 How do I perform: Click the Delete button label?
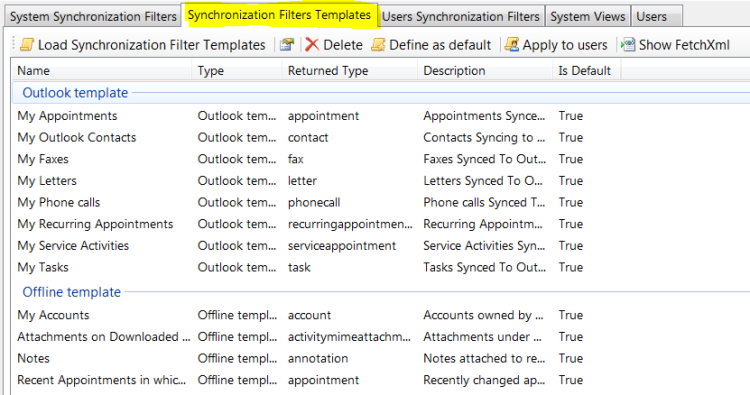[x=343, y=45]
